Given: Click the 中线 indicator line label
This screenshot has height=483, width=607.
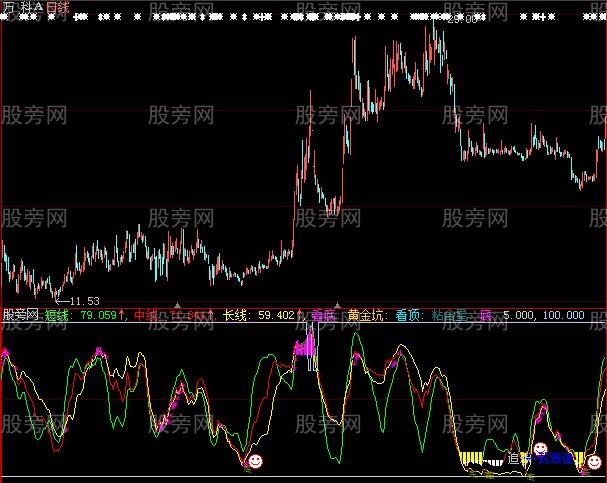Looking at the screenshot, I should point(147,315).
